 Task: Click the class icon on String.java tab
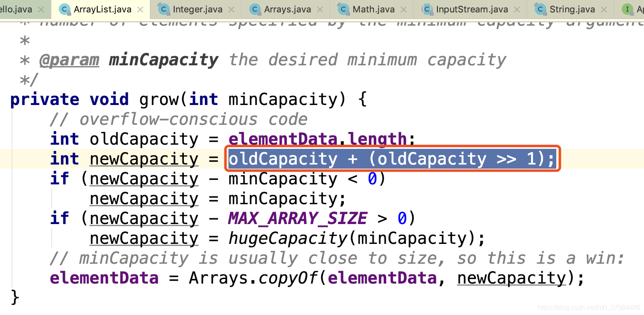point(541,9)
